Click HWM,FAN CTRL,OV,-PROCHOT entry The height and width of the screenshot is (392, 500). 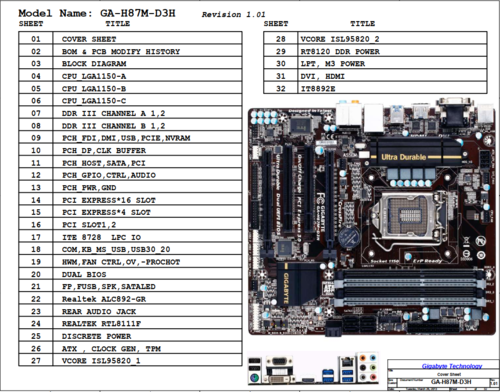(x=121, y=262)
